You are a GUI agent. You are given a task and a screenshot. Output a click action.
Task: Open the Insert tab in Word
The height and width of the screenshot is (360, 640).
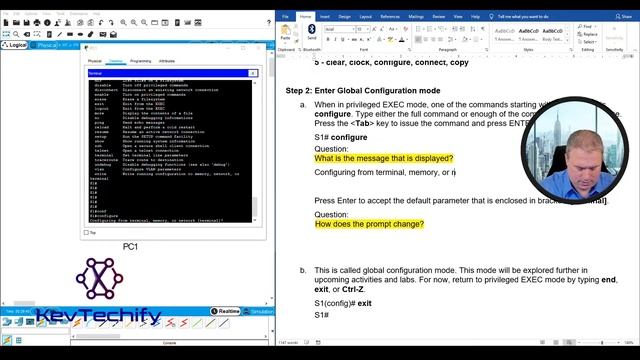point(325,17)
